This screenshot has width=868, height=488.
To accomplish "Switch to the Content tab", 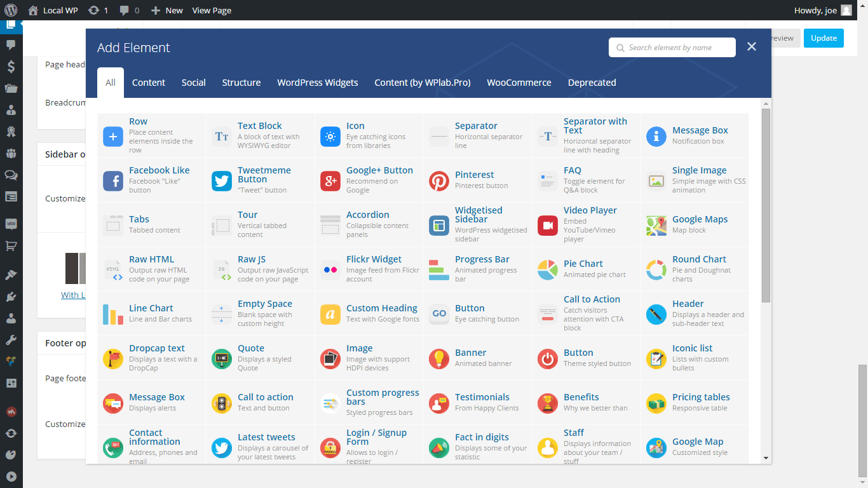I will pyautogui.click(x=149, y=83).
